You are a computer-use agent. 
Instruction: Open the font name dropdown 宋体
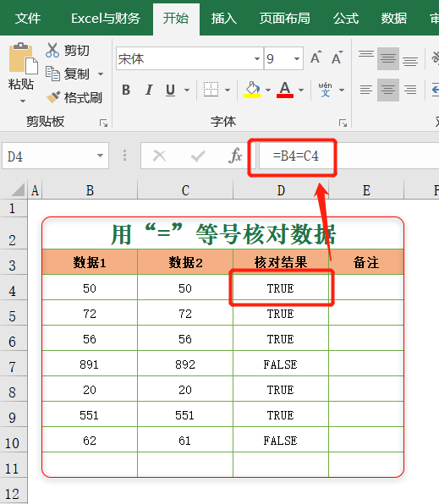pyautogui.click(x=257, y=58)
